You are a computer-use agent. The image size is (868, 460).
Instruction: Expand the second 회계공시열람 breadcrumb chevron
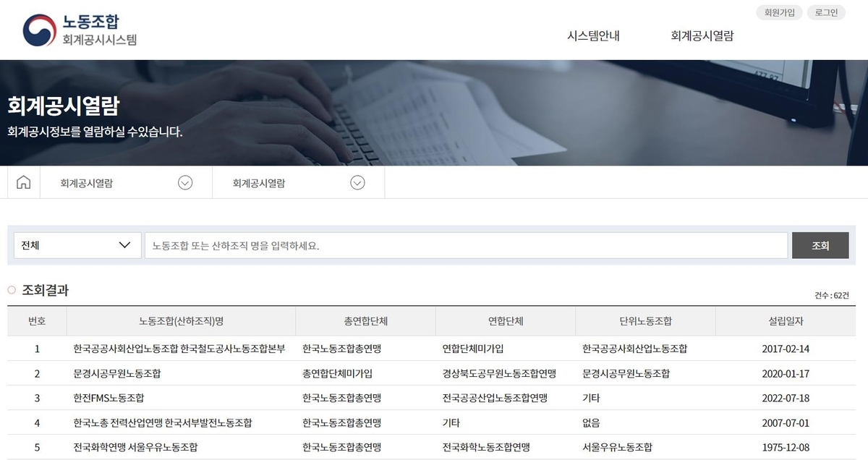tap(357, 183)
